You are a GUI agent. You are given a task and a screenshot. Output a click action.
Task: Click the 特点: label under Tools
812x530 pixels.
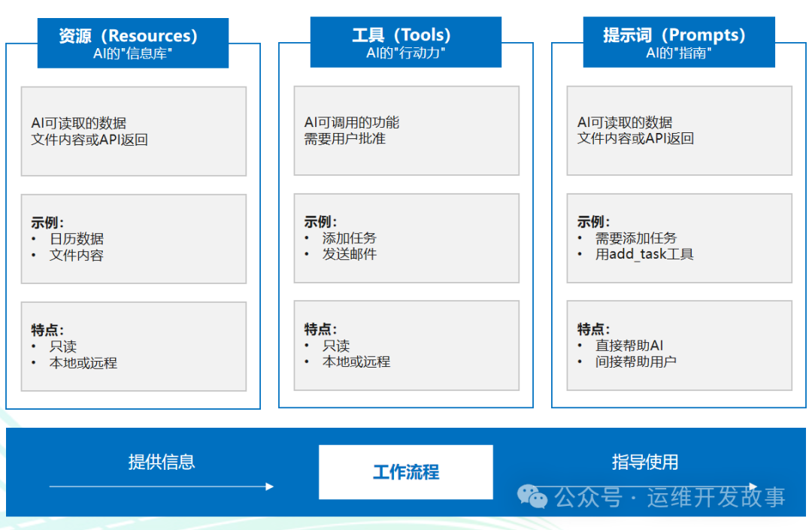(320, 329)
